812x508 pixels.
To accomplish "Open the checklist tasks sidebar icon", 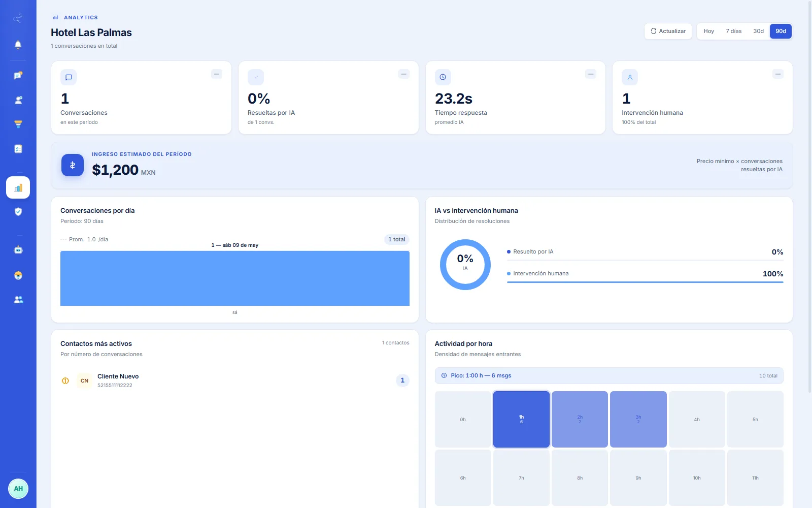I will [x=18, y=149].
